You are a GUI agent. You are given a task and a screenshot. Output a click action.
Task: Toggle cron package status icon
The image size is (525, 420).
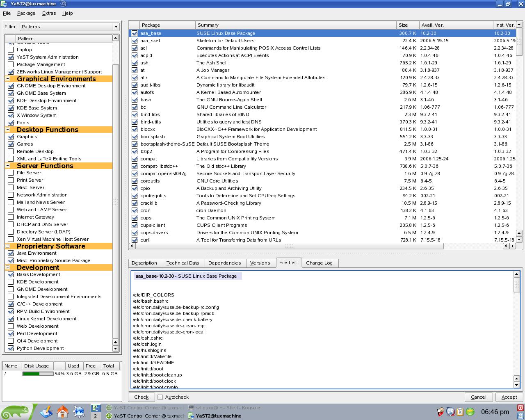point(135,210)
